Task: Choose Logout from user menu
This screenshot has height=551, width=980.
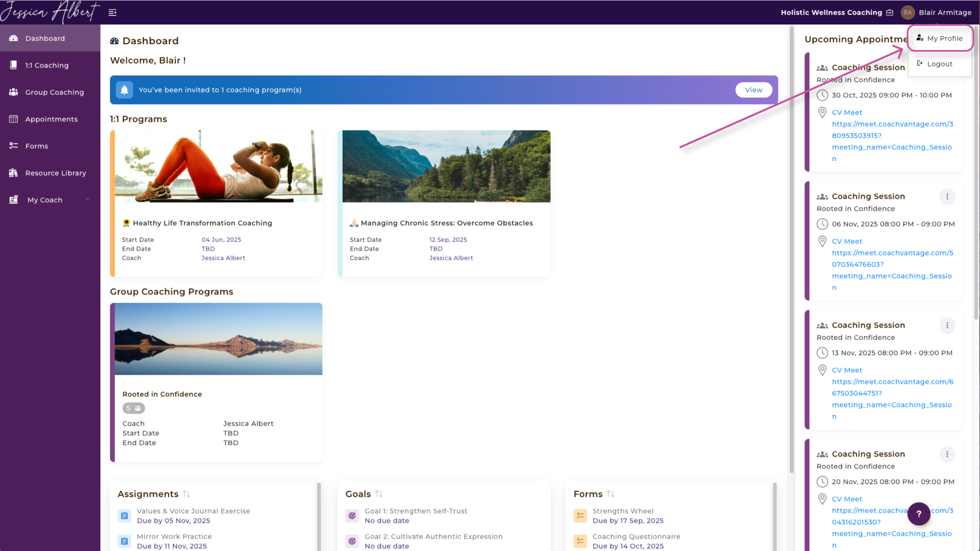Action: tap(939, 64)
